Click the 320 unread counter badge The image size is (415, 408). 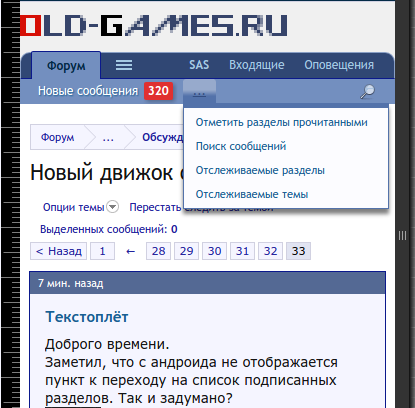(158, 91)
